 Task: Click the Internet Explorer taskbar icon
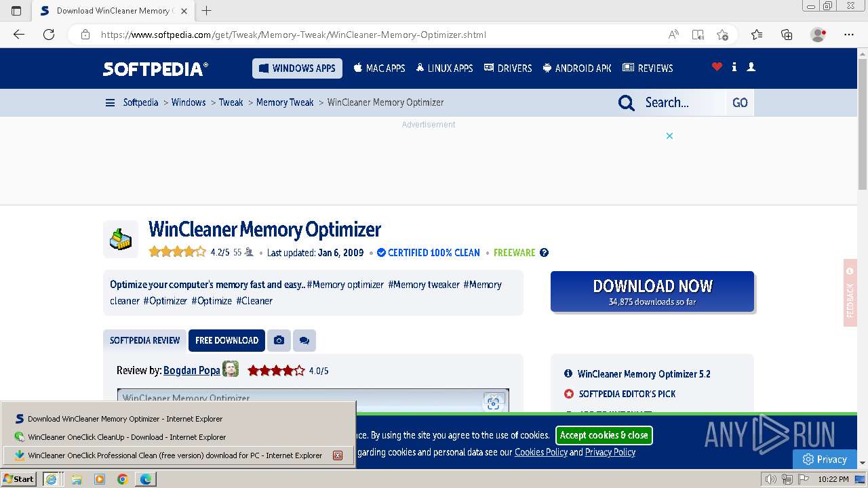click(51, 479)
